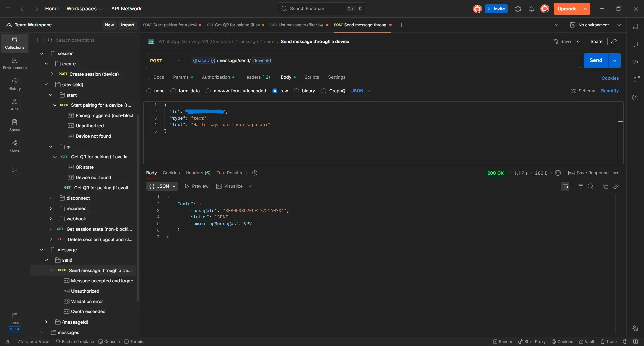Copy request link icon beside Share

coord(614,42)
